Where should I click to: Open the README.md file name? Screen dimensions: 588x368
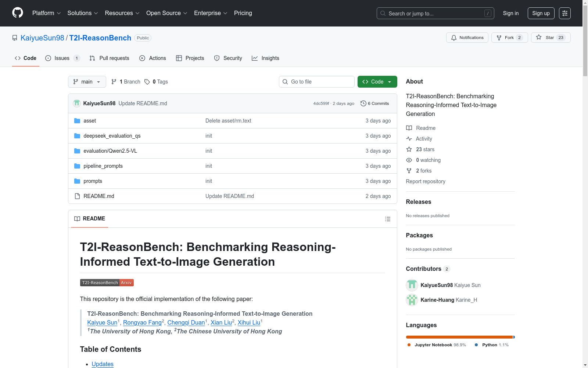click(x=99, y=196)
